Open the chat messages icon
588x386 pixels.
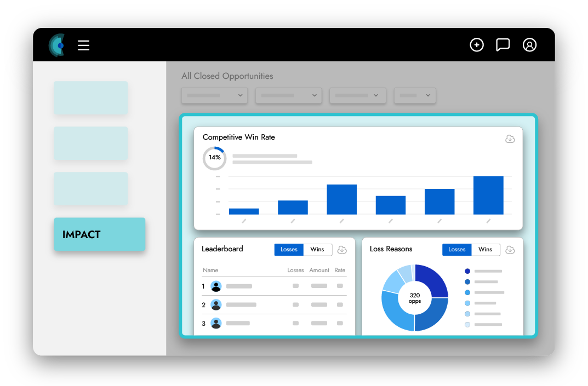[x=503, y=45]
